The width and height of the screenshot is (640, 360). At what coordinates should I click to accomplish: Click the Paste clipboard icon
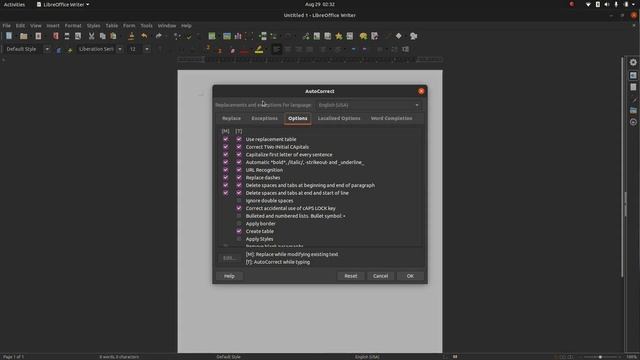(x=113, y=36)
